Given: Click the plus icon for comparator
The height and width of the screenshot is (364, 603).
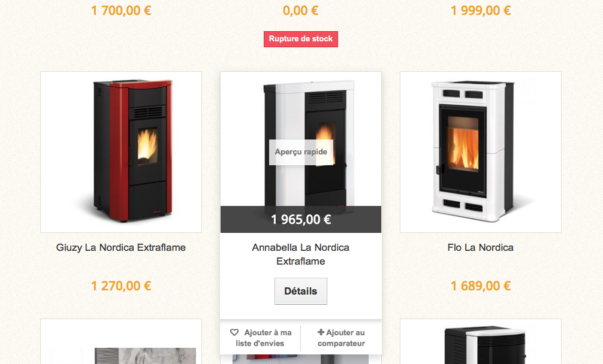Looking at the screenshot, I should coord(321,332).
